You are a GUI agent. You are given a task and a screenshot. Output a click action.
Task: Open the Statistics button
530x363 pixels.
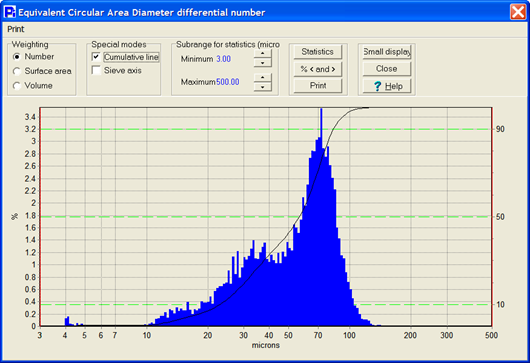(318, 52)
